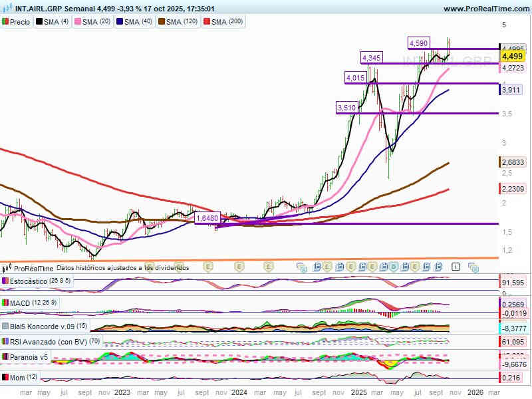The width and height of the screenshot is (532, 399).
Task: Select the 3,510 horizontal line label
Action: [346, 107]
